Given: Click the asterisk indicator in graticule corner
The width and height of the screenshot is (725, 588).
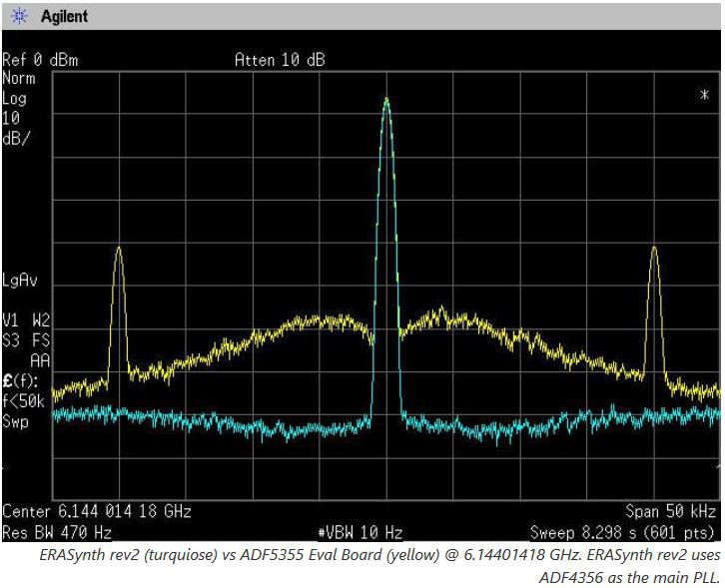Looking at the screenshot, I should coord(704,95).
